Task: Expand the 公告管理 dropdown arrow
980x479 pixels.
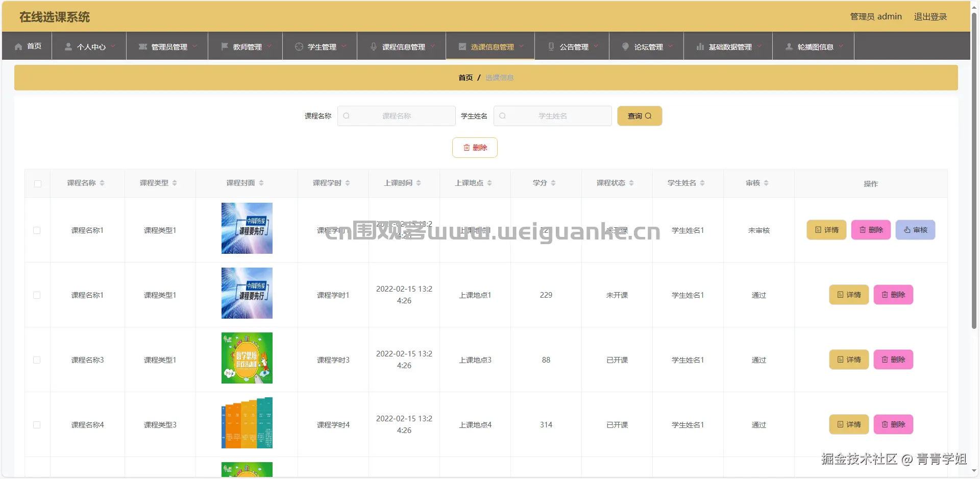Action: 596,46
